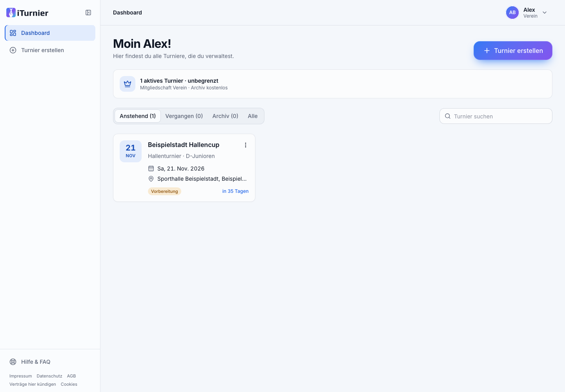The height and width of the screenshot is (392, 565).
Task: Click the Vorbereitung status badge
Action: pyautogui.click(x=164, y=191)
